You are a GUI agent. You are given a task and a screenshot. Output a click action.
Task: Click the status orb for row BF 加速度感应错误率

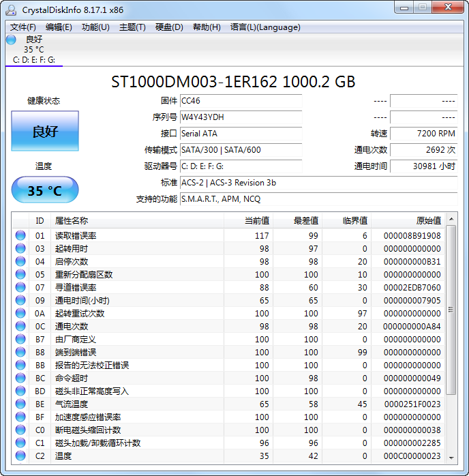pos(20,417)
